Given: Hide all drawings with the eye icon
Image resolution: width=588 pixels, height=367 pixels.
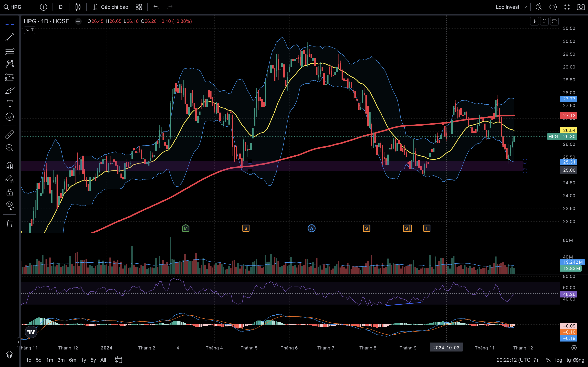Looking at the screenshot, I should pyautogui.click(x=9, y=205).
